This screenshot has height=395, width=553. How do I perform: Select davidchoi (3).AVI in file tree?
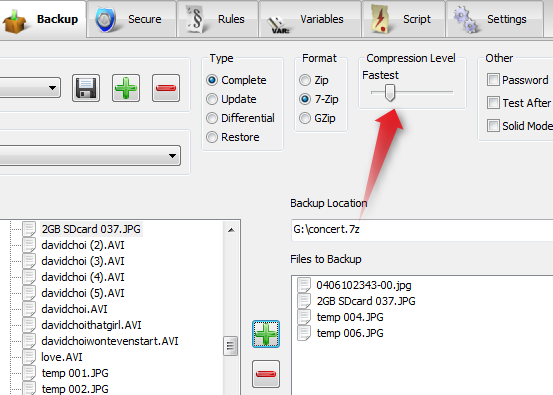pyautogui.click(x=83, y=261)
